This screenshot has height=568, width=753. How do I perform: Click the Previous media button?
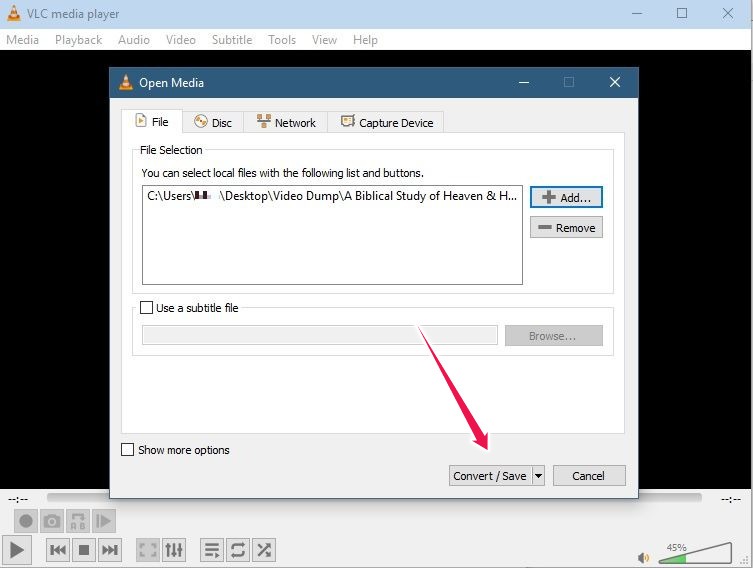click(x=58, y=550)
